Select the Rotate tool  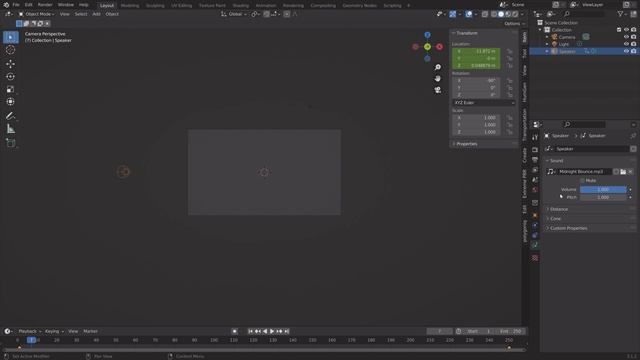coord(11,76)
